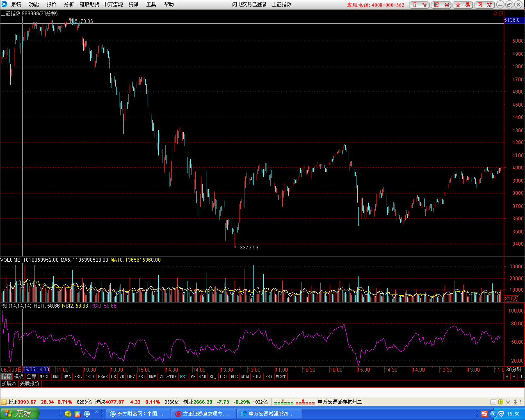This screenshot has height=420, width=525.
Task: Switch the indicator to VOL-TDX
Action: point(168,377)
